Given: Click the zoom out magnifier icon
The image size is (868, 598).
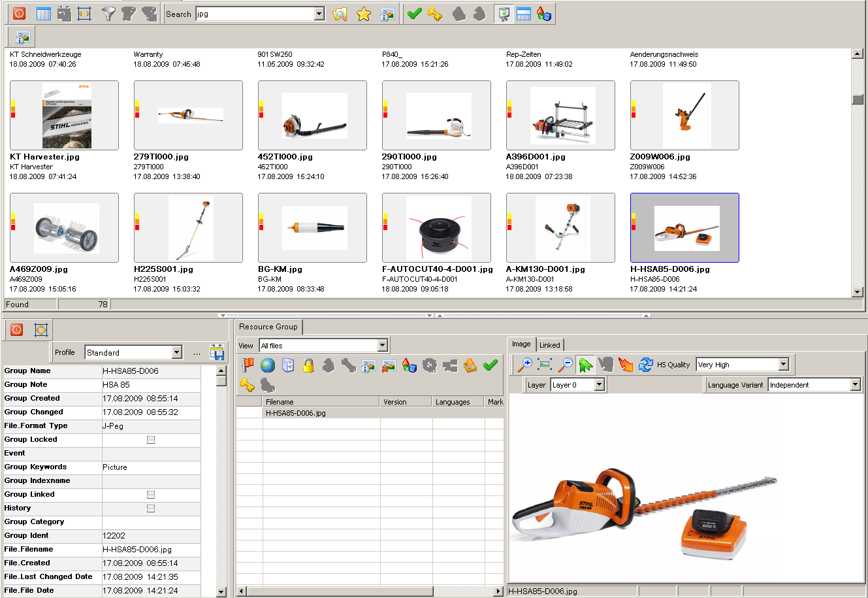Looking at the screenshot, I should [566, 365].
